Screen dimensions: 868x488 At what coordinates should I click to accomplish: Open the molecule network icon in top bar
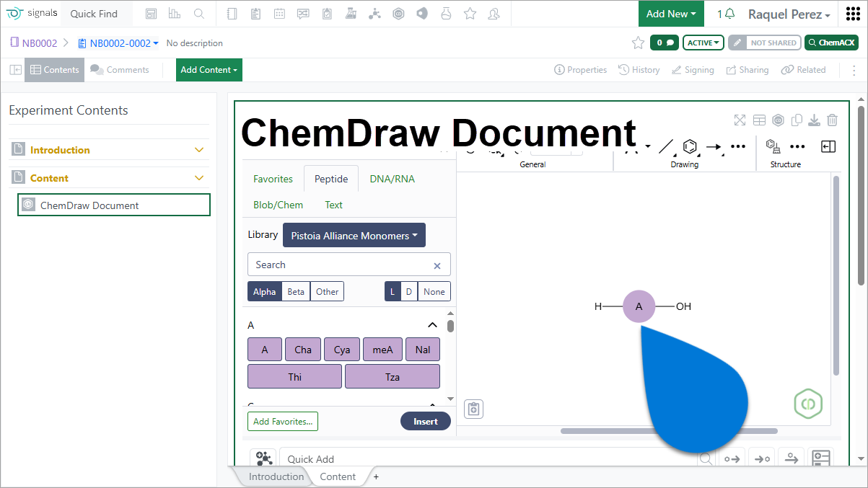tap(374, 14)
